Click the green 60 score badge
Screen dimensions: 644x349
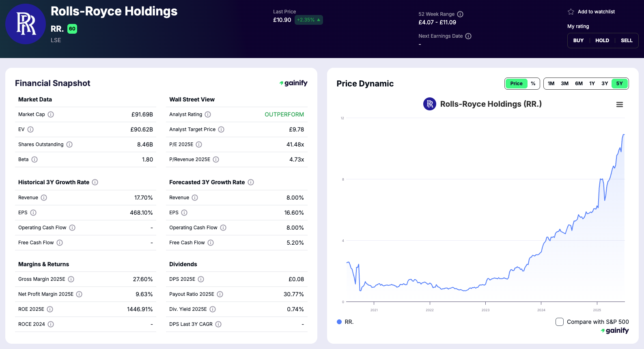pos(72,29)
